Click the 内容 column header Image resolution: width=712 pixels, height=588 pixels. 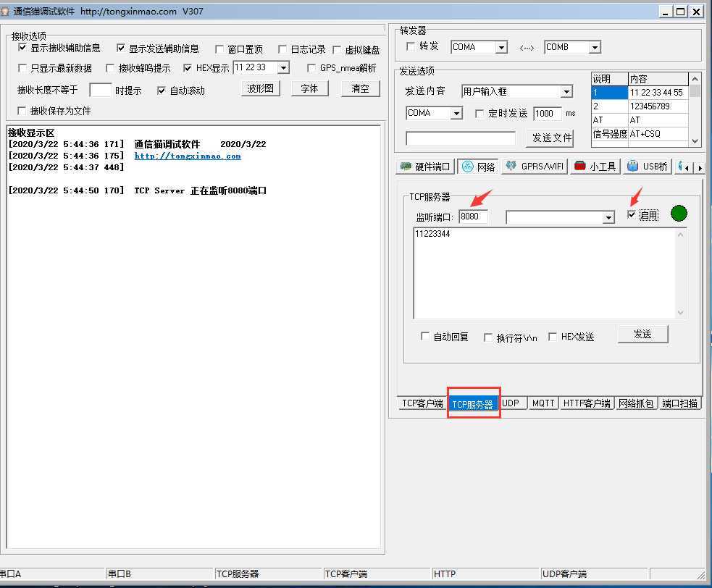pyautogui.click(x=658, y=79)
